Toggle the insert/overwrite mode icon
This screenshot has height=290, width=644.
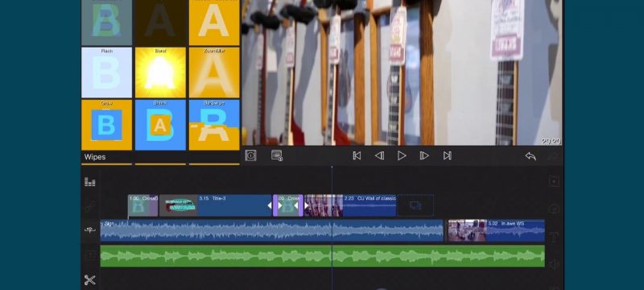[x=90, y=230]
